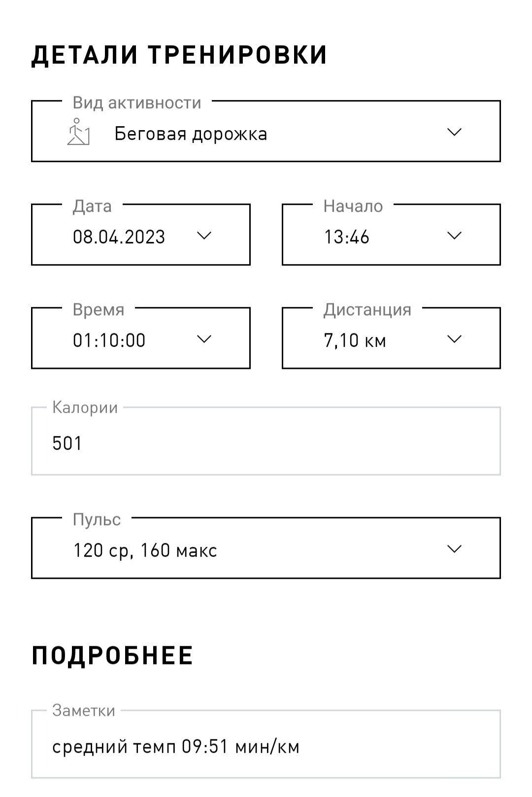The width and height of the screenshot is (532, 797).
Task: Expand the Вид активности dropdown chevron
Action: [x=454, y=132]
